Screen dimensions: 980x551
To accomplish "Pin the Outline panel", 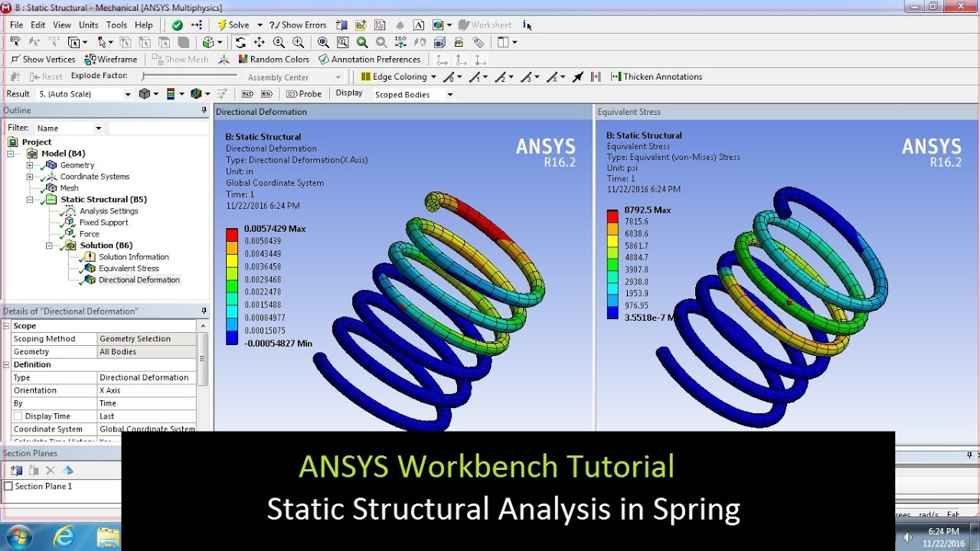I will tap(204, 110).
